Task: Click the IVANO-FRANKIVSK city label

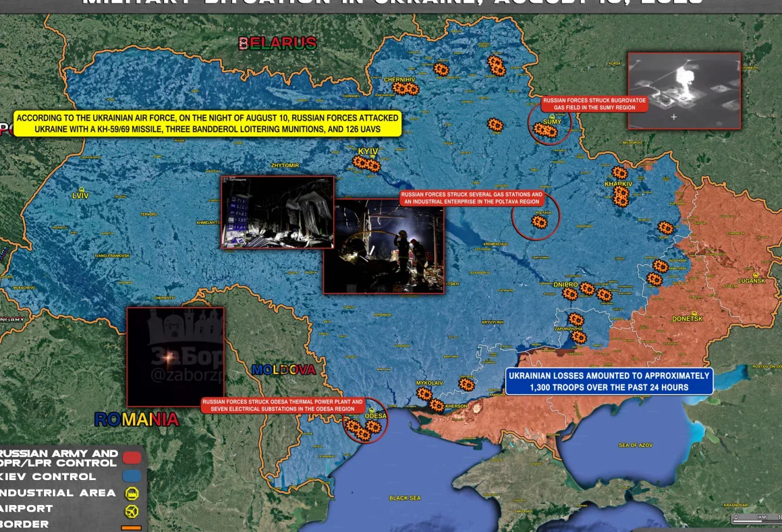Action: coord(112,256)
